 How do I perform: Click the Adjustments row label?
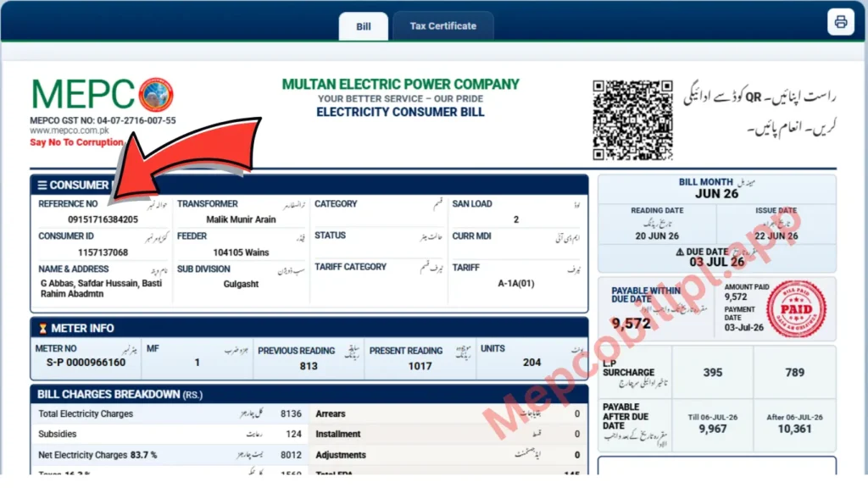pos(341,455)
